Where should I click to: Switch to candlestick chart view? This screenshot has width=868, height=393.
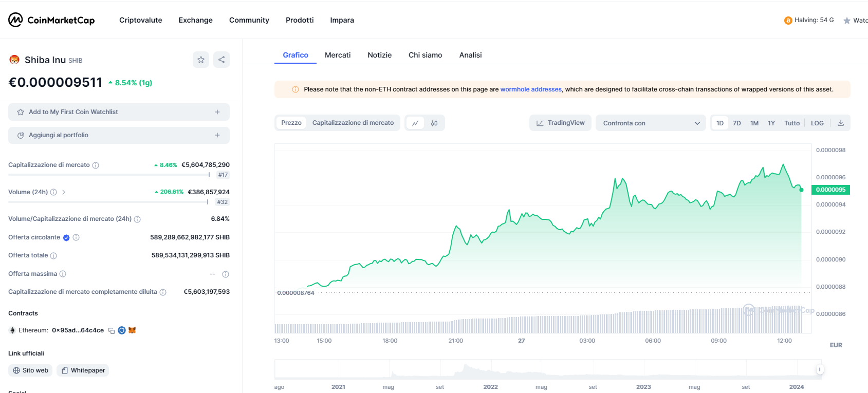pyautogui.click(x=434, y=123)
